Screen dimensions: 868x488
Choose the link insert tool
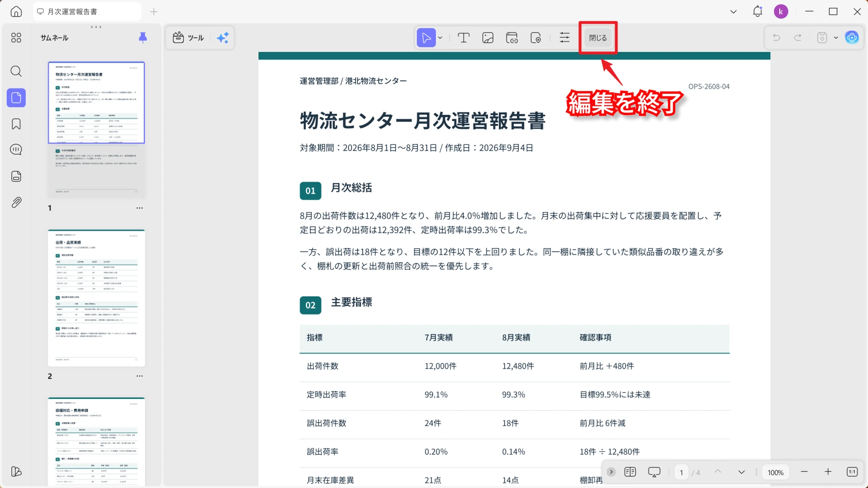(x=512, y=38)
